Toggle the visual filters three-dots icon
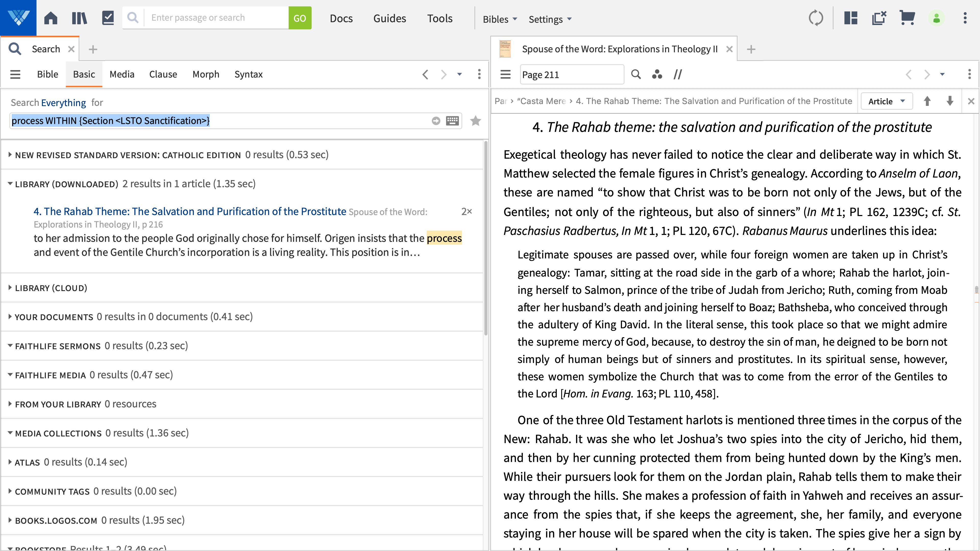The width and height of the screenshot is (980, 551). coord(657,74)
